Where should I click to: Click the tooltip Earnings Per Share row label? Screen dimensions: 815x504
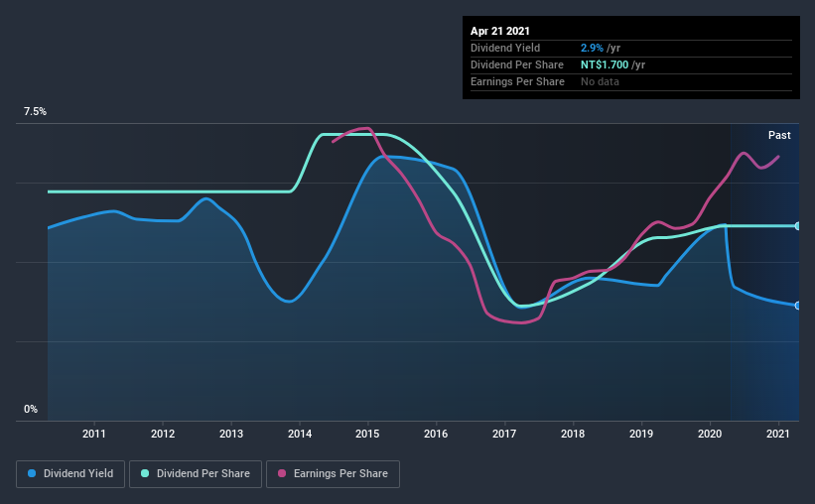point(518,81)
